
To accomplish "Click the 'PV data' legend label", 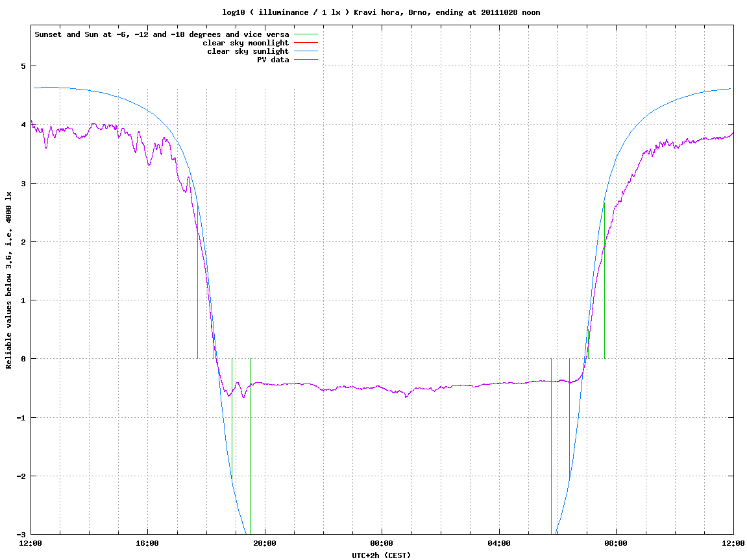I will pos(273,60).
